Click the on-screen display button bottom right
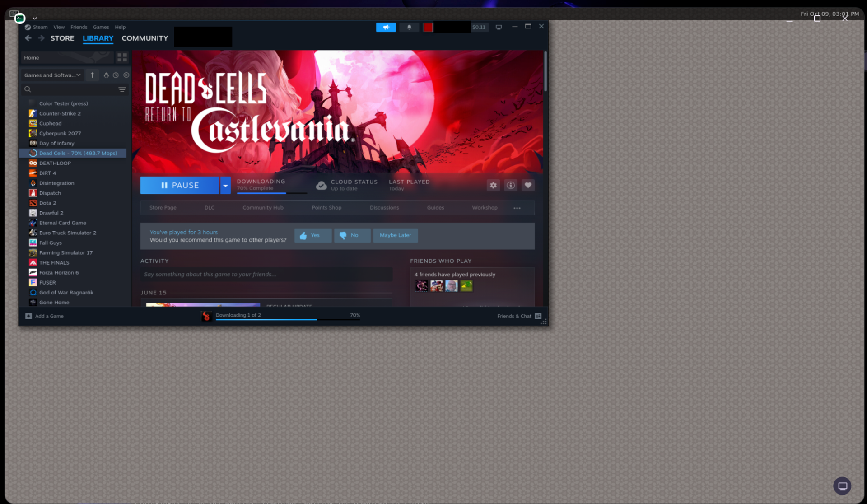 (842, 486)
